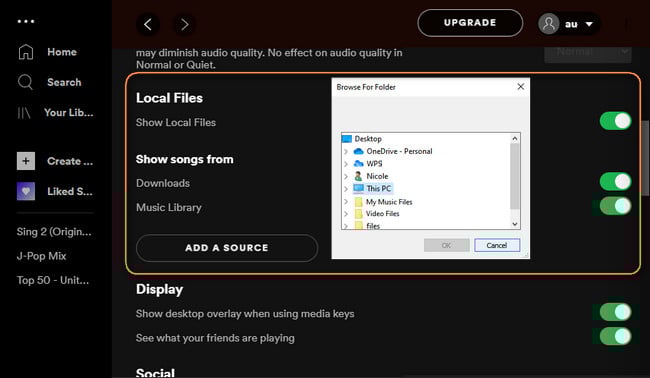
Task: Click the 'au' account name
Action: point(571,24)
